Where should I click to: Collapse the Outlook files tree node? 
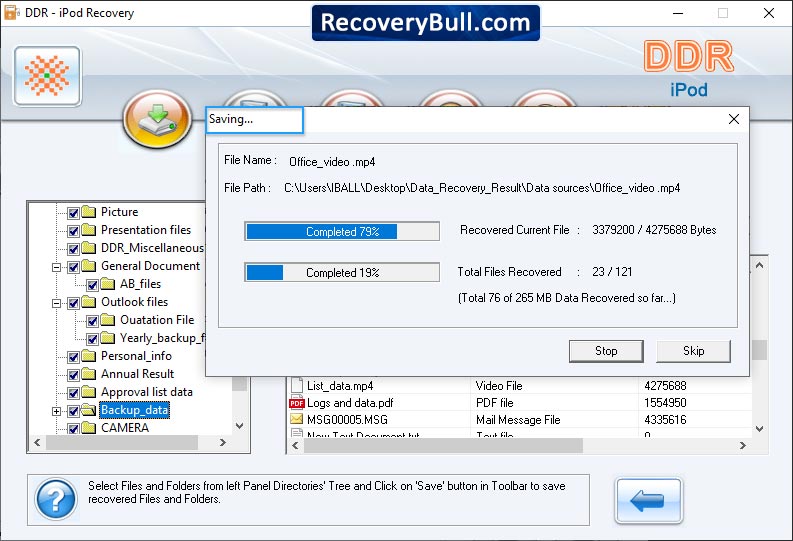(57, 303)
